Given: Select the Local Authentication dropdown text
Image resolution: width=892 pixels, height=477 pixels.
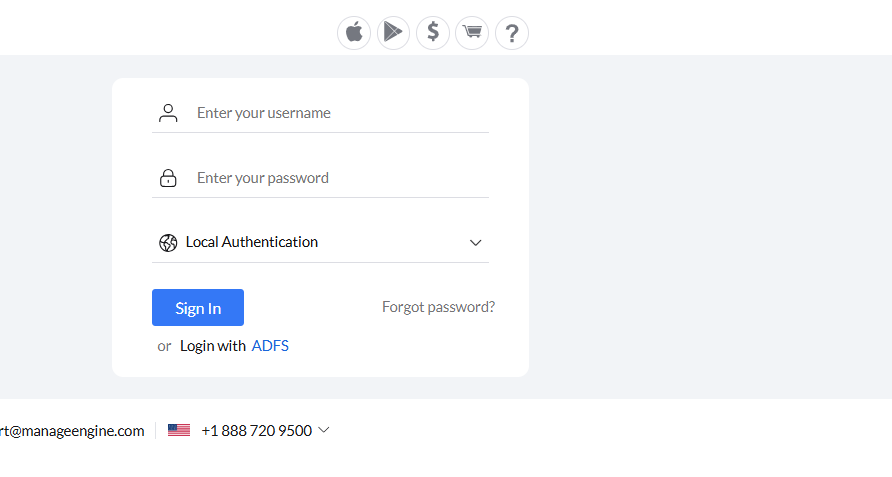Looking at the screenshot, I should tap(252, 242).
